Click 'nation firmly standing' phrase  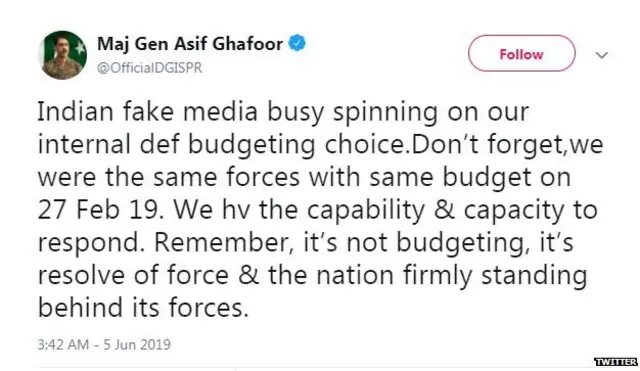coord(452,276)
